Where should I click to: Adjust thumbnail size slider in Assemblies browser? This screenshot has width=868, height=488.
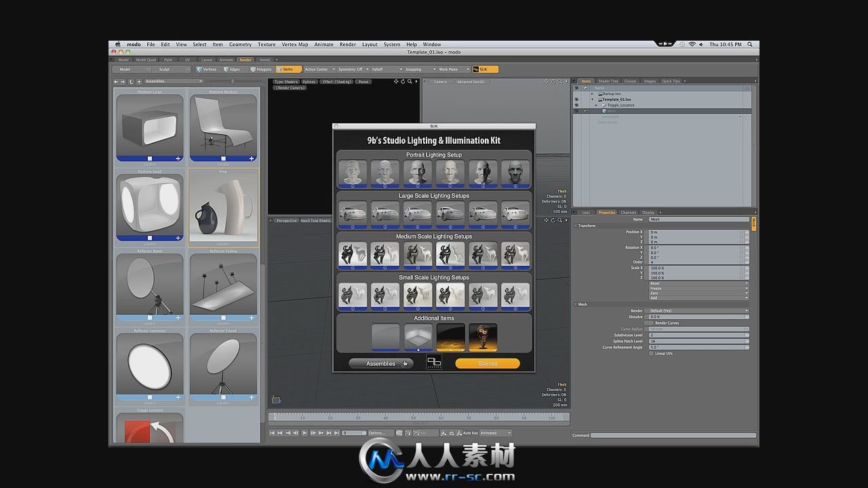coord(233,81)
